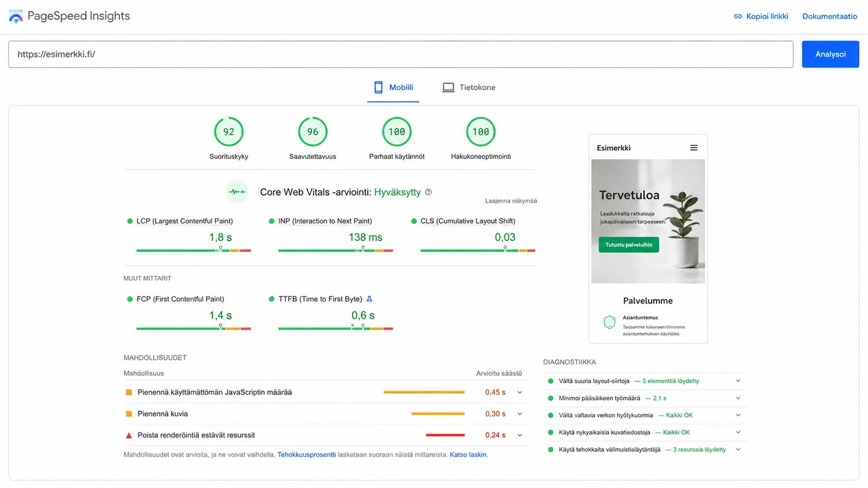Open the Tehokkuusprosentti link
The image size is (868, 488).
[x=307, y=455]
